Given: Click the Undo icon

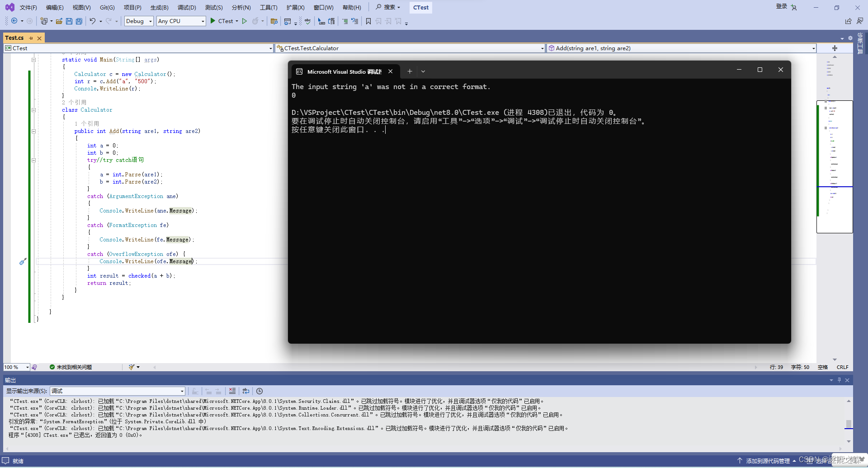Looking at the screenshot, I should 92,21.
